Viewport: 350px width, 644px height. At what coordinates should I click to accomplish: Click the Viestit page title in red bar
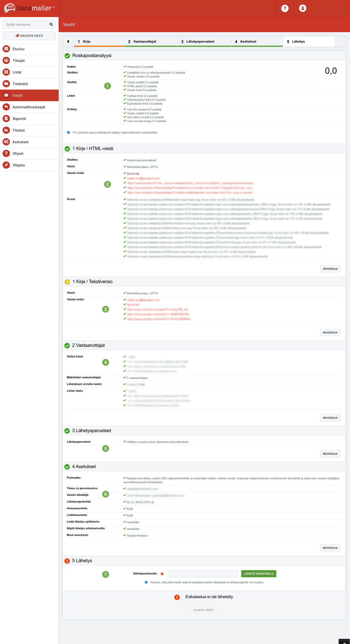tap(69, 25)
